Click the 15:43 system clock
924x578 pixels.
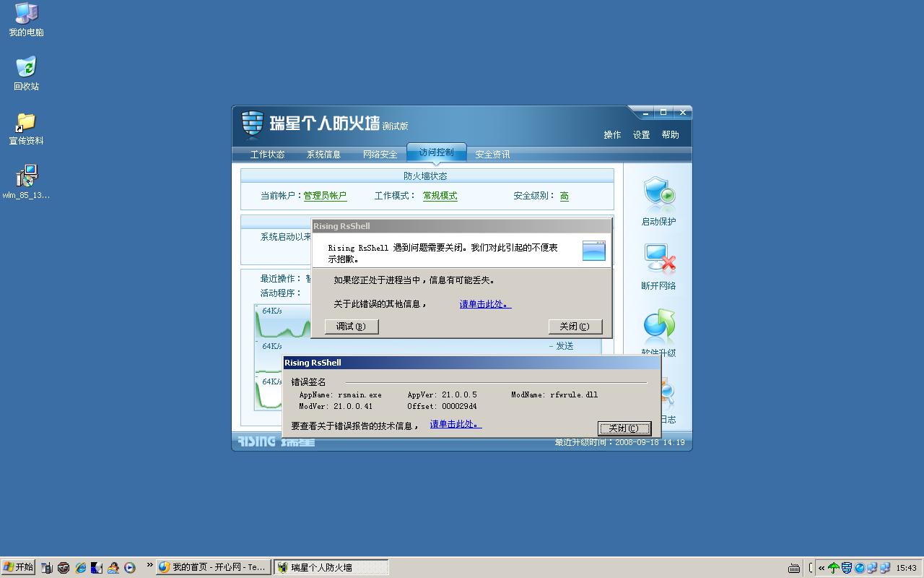pyautogui.click(x=906, y=569)
